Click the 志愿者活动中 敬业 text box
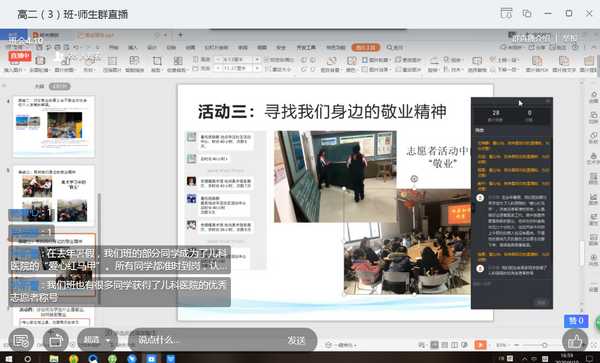This screenshot has width=600, height=363. 439,157
